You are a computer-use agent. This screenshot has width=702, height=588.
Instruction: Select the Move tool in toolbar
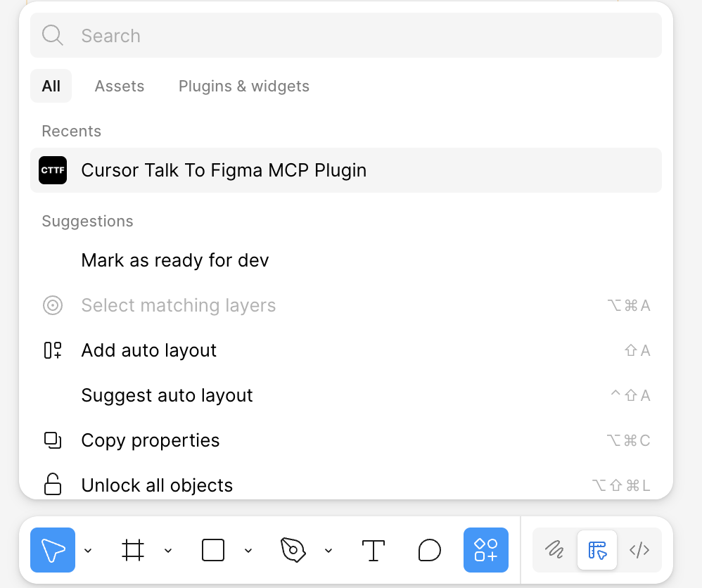pyautogui.click(x=53, y=550)
